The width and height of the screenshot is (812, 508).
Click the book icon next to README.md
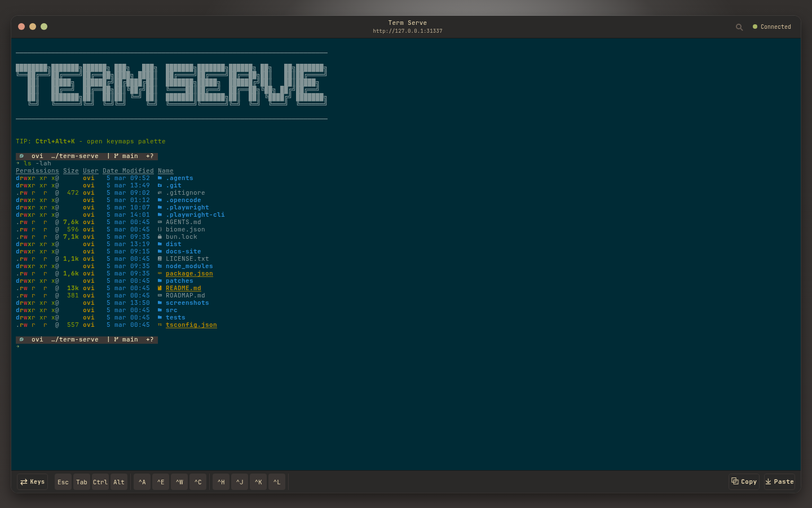pos(160,288)
